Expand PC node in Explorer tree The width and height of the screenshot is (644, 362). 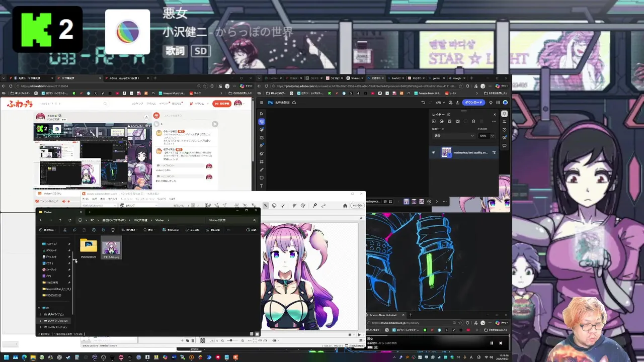tap(39, 308)
